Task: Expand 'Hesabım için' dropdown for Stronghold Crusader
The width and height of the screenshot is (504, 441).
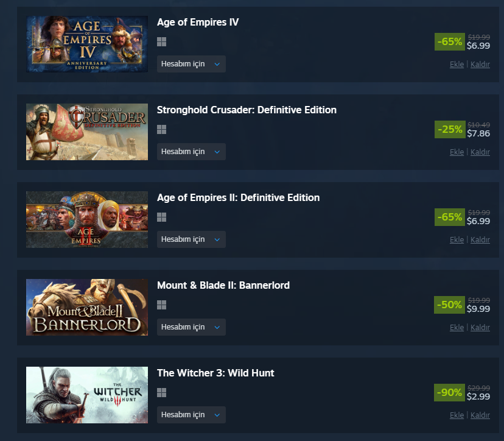Action: point(191,152)
